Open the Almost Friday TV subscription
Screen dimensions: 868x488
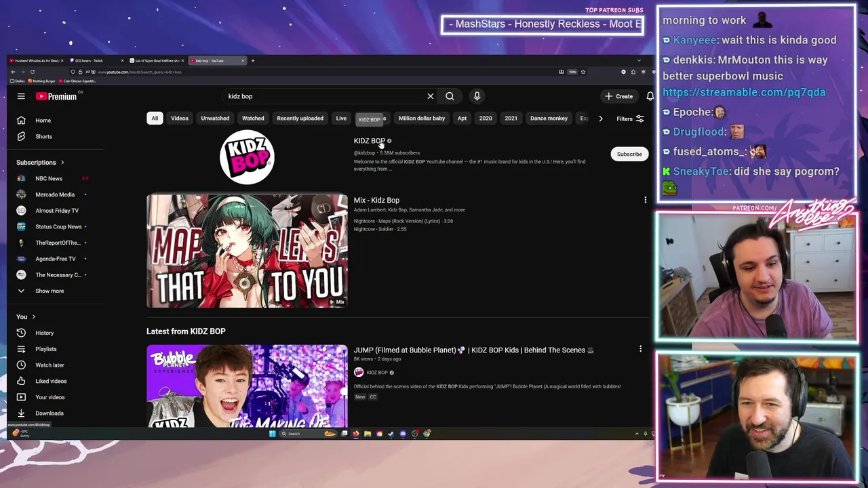click(57, 211)
